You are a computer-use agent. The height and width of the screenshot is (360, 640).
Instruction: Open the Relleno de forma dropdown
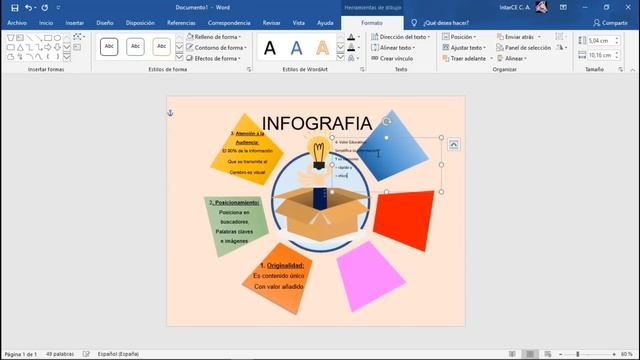(x=213, y=37)
